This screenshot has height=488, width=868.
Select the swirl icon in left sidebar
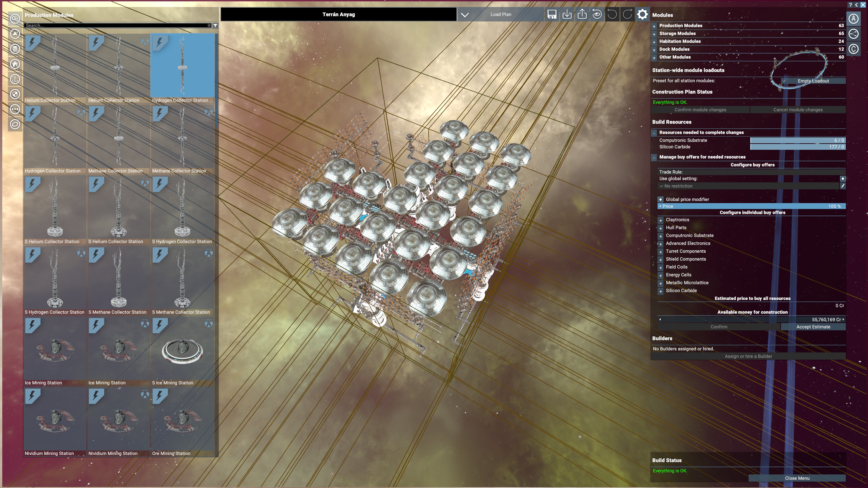tap(15, 124)
